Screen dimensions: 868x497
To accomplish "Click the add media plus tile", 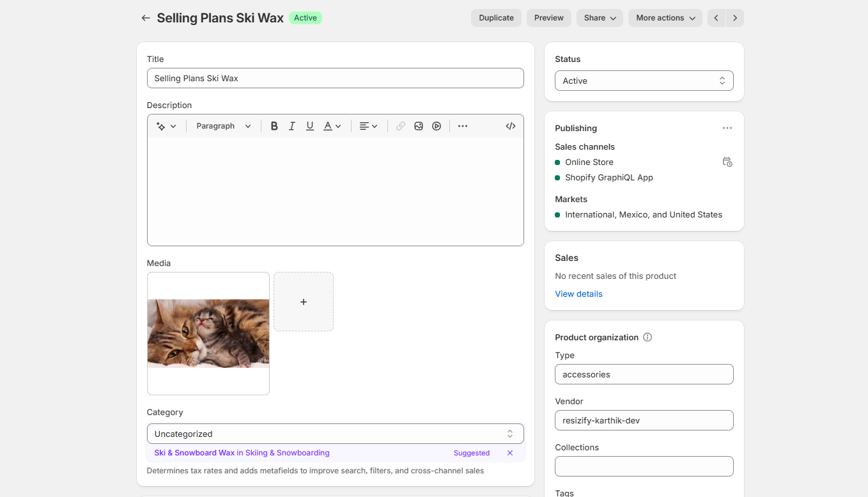I will pos(304,302).
